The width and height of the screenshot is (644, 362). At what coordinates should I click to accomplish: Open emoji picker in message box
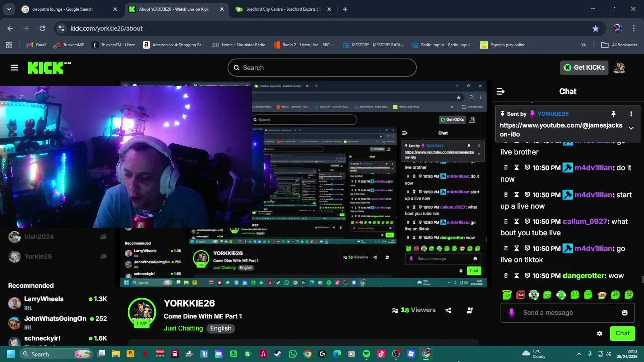[624, 313]
